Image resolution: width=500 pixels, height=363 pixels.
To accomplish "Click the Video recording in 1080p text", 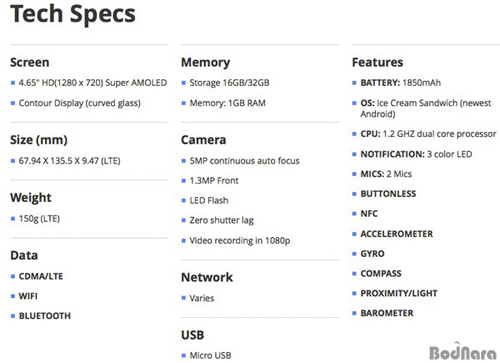I will click(x=240, y=241).
